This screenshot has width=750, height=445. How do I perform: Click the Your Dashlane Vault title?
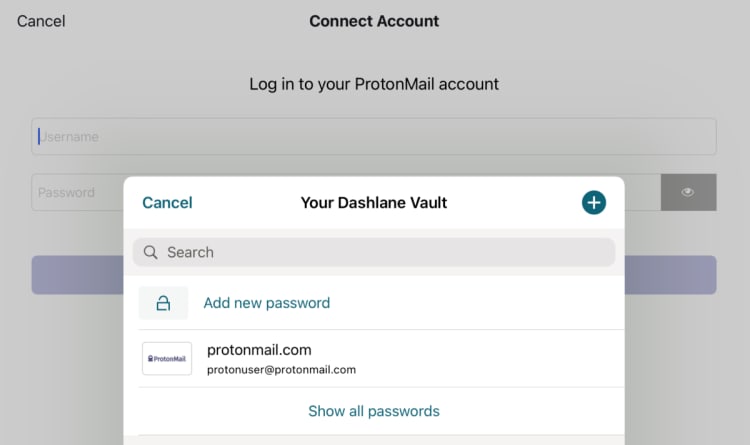point(373,203)
